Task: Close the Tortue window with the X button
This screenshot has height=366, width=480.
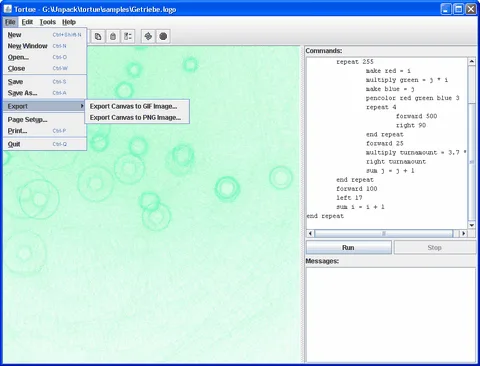Action: click(471, 9)
